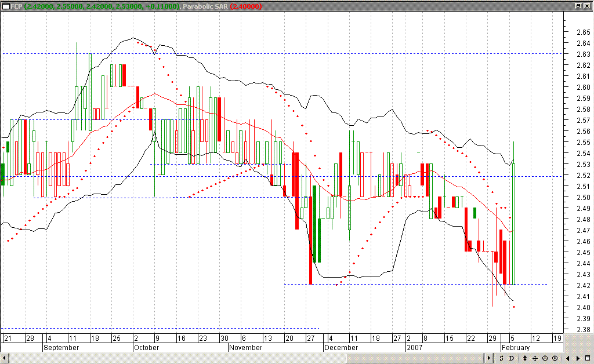
Task: Click the 2.38 price axis label
Action: point(584,330)
